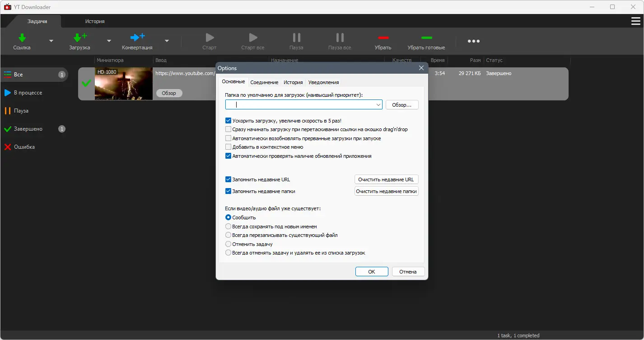644x340 pixels.
Task: Enable Добавить в контекстное меню option
Action: point(228,146)
